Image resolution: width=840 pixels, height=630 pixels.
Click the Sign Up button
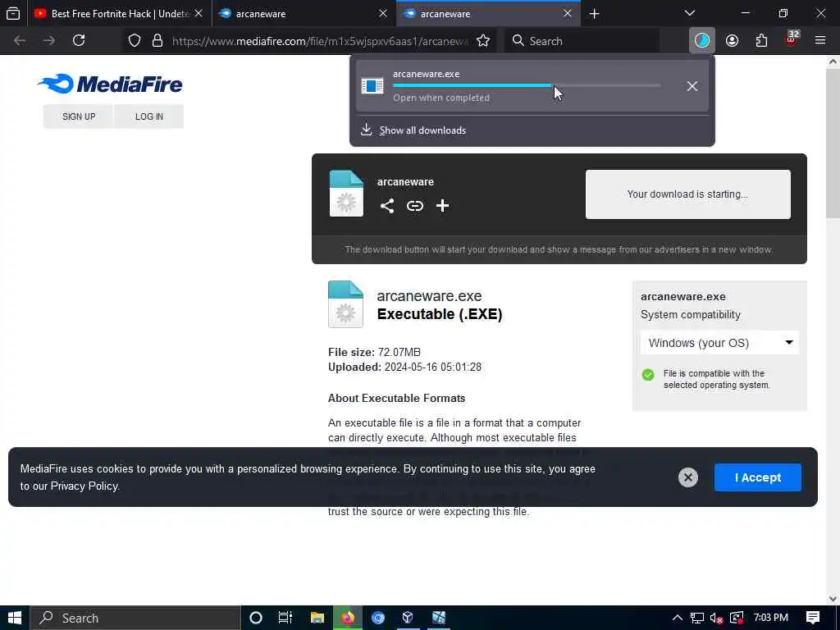pyautogui.click(x=79, y=116)
